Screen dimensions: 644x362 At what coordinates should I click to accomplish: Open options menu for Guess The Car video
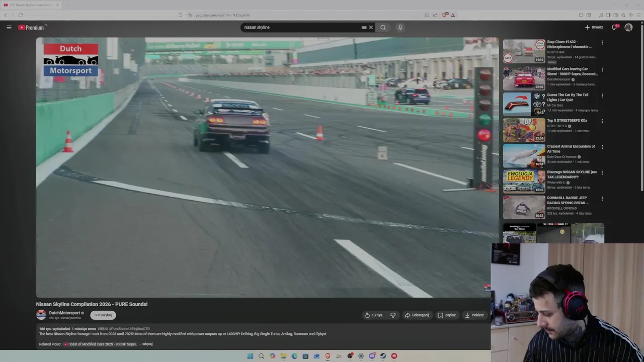coord(602,96)
